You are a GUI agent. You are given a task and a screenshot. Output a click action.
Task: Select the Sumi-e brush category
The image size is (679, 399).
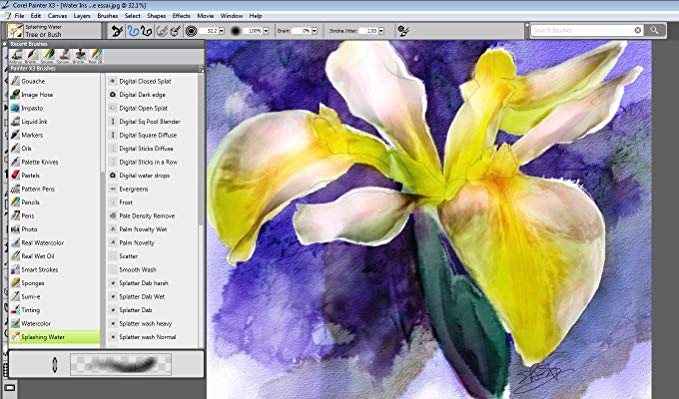[55, 296]
